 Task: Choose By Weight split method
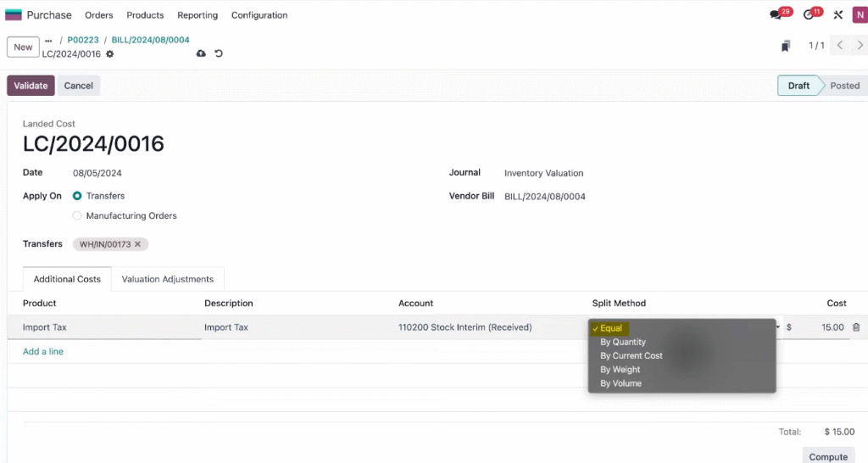point(620,370)
